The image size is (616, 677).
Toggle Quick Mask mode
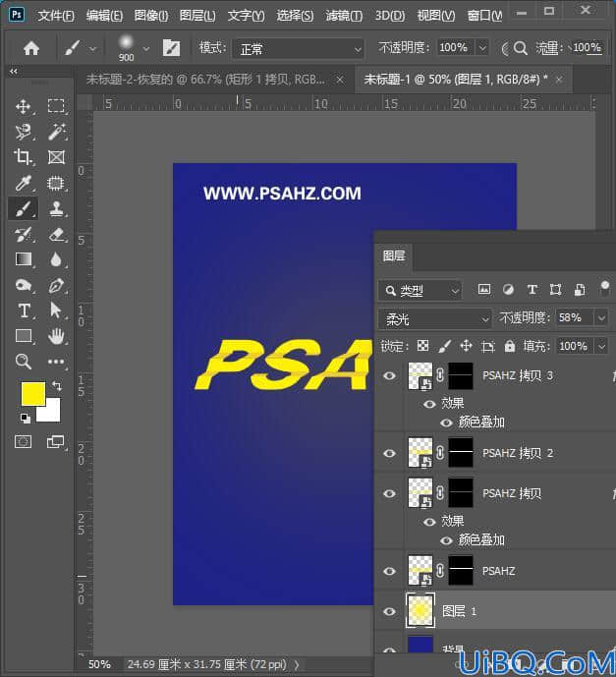pos(23,442)
